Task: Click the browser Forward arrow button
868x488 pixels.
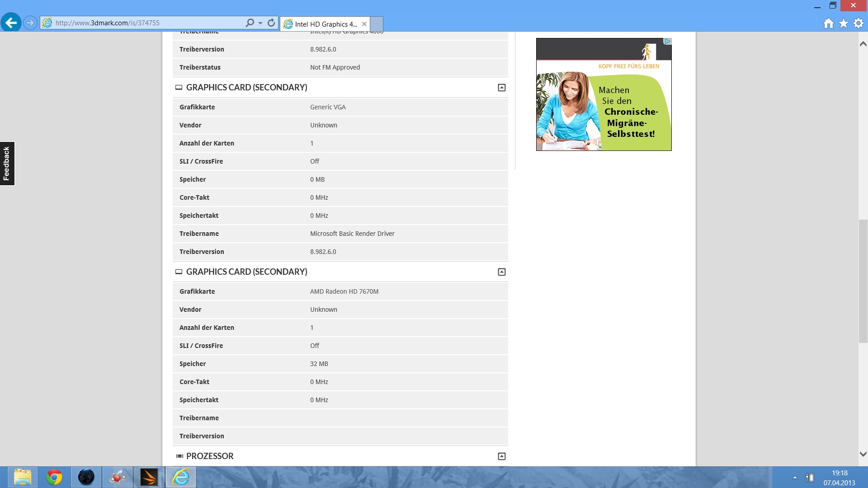Action: pyautogui.click(x=30, y=23)
